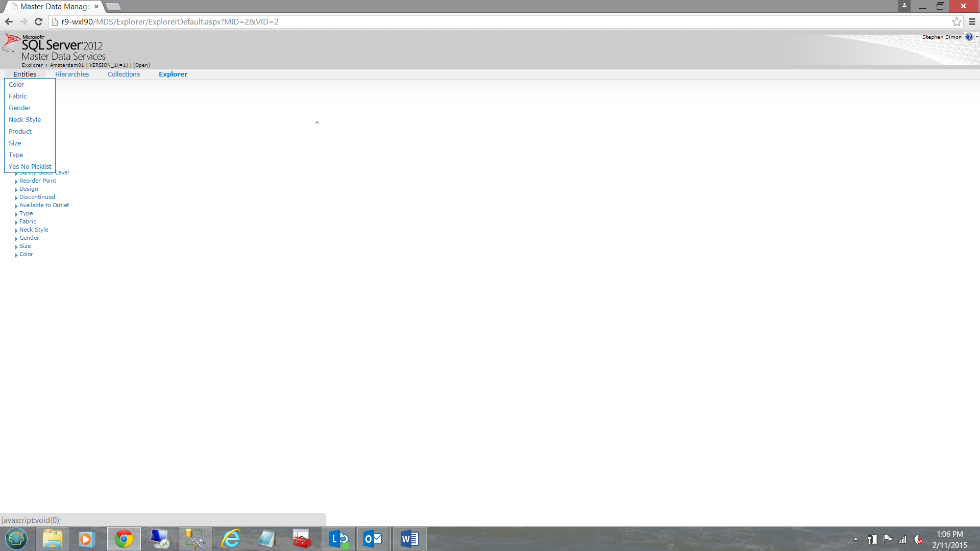980x551 pixels.
Task: Open the dropdown arrow beside help icon
Action: [977, 37]
